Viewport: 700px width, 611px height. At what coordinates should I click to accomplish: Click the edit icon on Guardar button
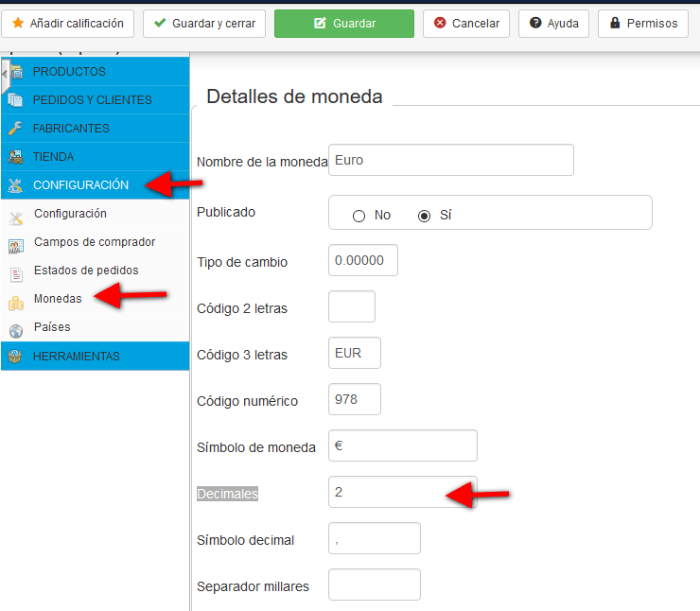pos(320,23)
